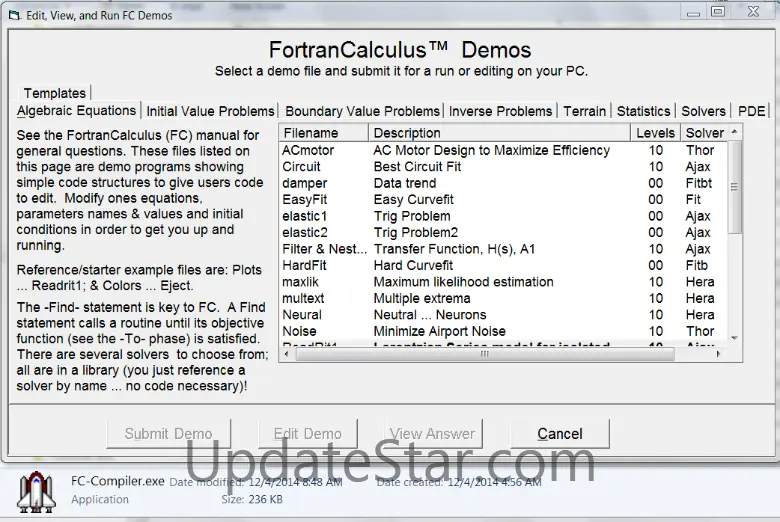Click the Submit Demo button
Image resolution: width=780 pixels, height=522 pixels.
point(169,433)
